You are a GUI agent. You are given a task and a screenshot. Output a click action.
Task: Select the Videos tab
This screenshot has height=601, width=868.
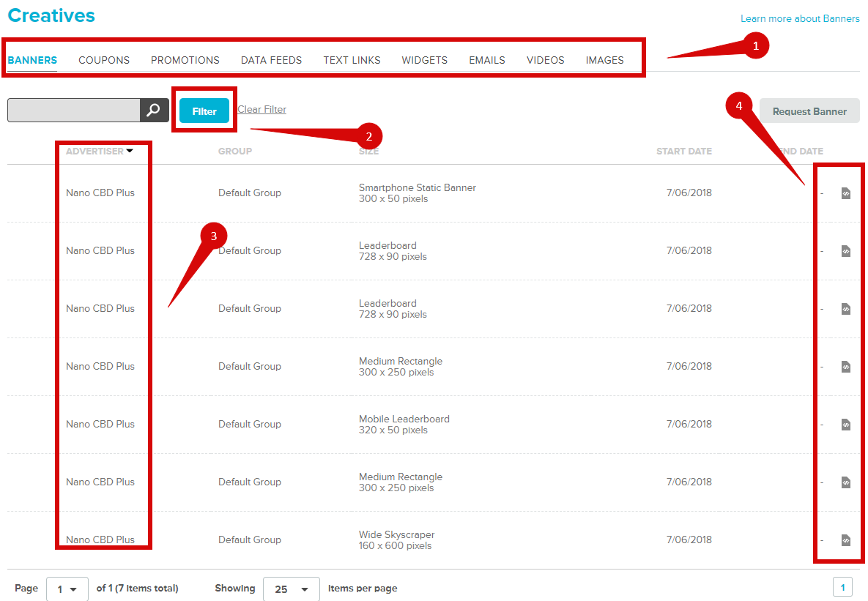tap(545, 60)
